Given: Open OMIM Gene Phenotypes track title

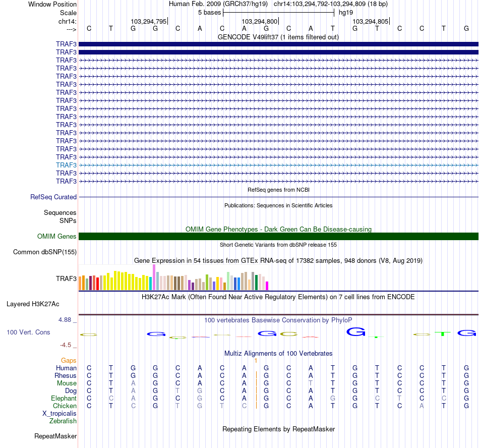Looking at the screenshot, I should (x=278, y=229).
